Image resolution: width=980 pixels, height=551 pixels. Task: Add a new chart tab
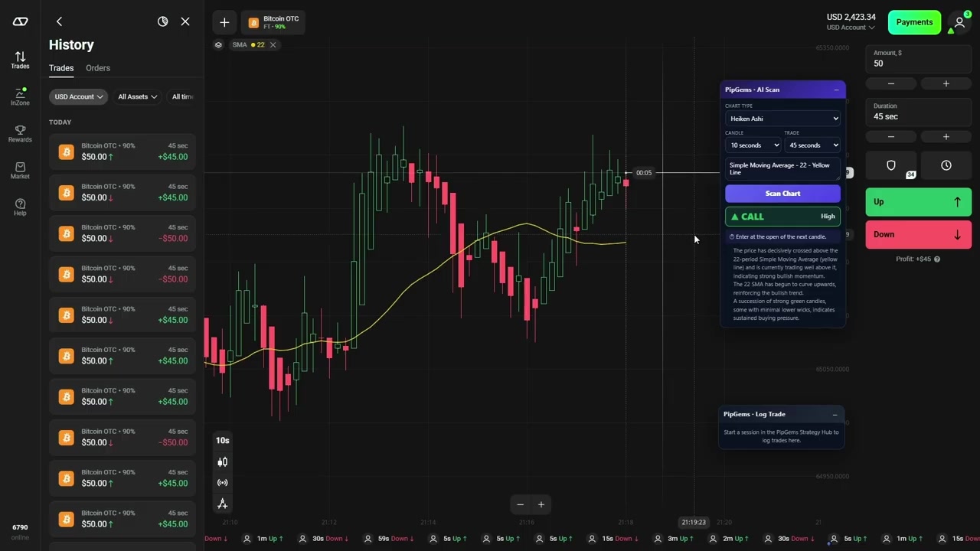click(224, 22)
